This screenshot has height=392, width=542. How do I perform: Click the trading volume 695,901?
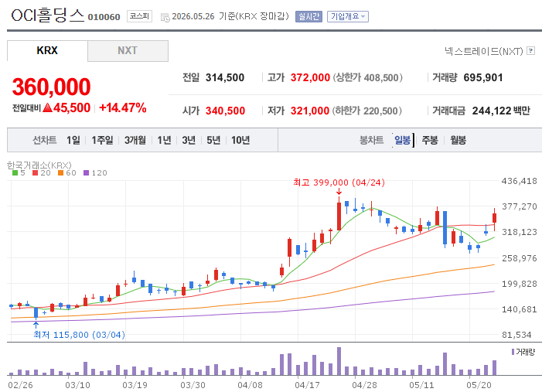pos(483,77)
